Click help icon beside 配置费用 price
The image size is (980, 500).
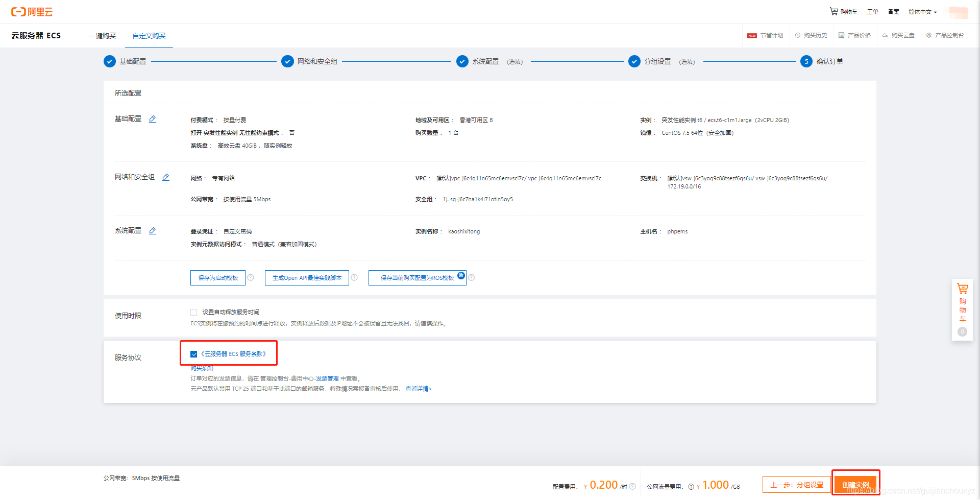632,486
